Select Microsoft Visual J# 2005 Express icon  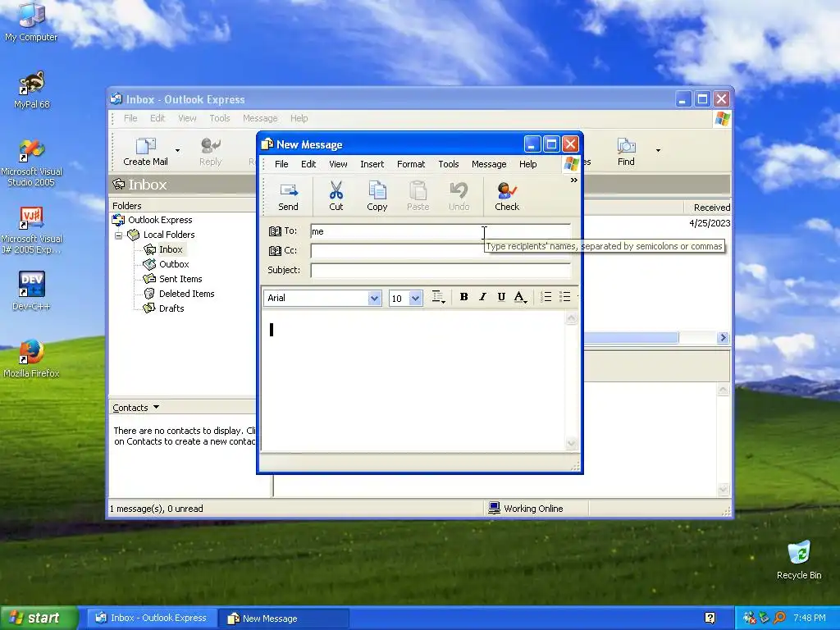tap(31, 231)
